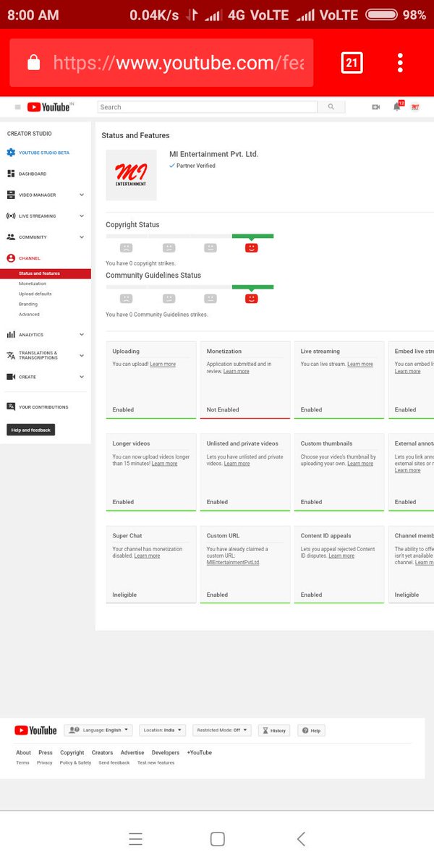Click Learn more in Longer videos card
This screenshot has width=434, height=868.
click(x=164, y=463)
